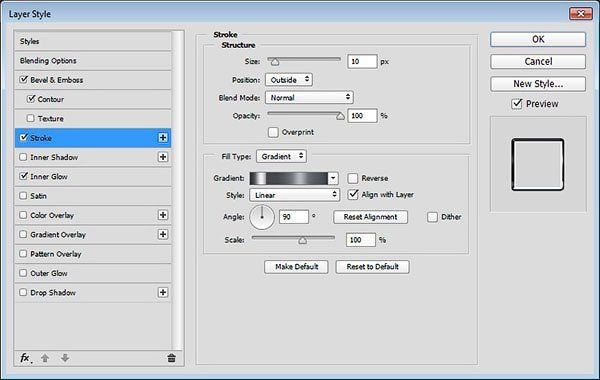Enable the Gradient Overlay checkbox

click(x=23, y=234)
